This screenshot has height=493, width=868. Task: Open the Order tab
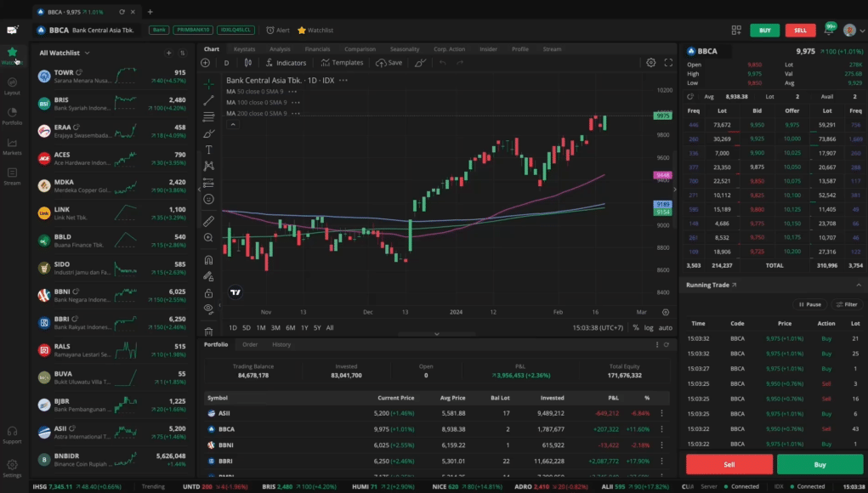250,344
